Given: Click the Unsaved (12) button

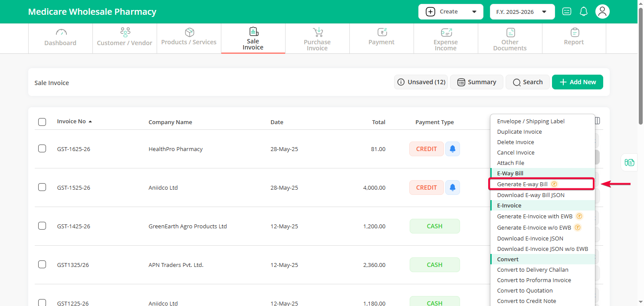Looking at the screenshot, I should (x=421, y=82).
